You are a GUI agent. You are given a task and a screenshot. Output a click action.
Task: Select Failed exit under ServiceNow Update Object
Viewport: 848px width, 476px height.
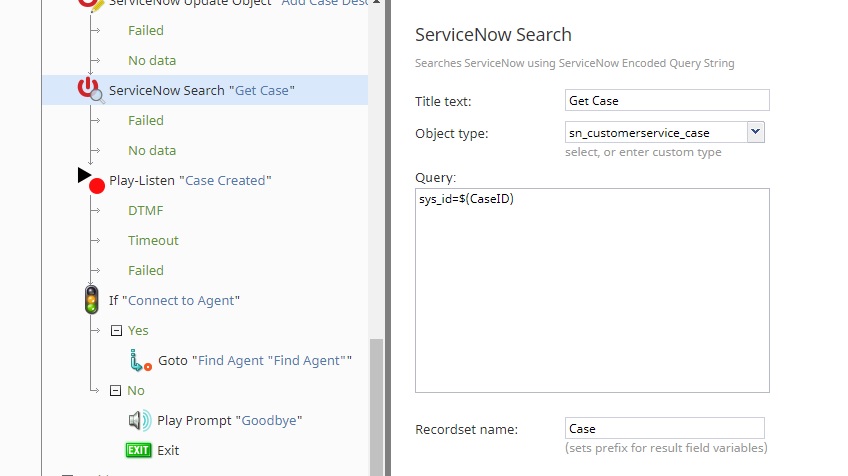point(145,30)
